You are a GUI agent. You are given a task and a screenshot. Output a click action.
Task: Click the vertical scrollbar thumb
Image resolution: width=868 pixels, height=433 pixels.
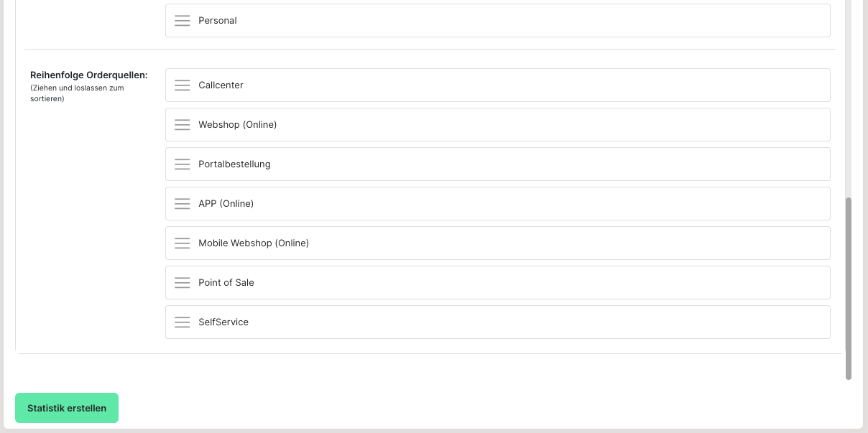[x=849, y=288]
